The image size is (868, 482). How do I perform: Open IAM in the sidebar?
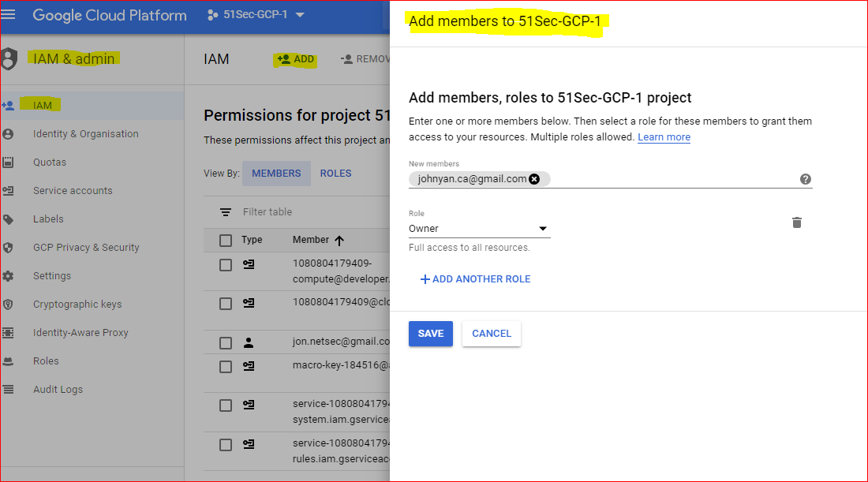[92, 105]
